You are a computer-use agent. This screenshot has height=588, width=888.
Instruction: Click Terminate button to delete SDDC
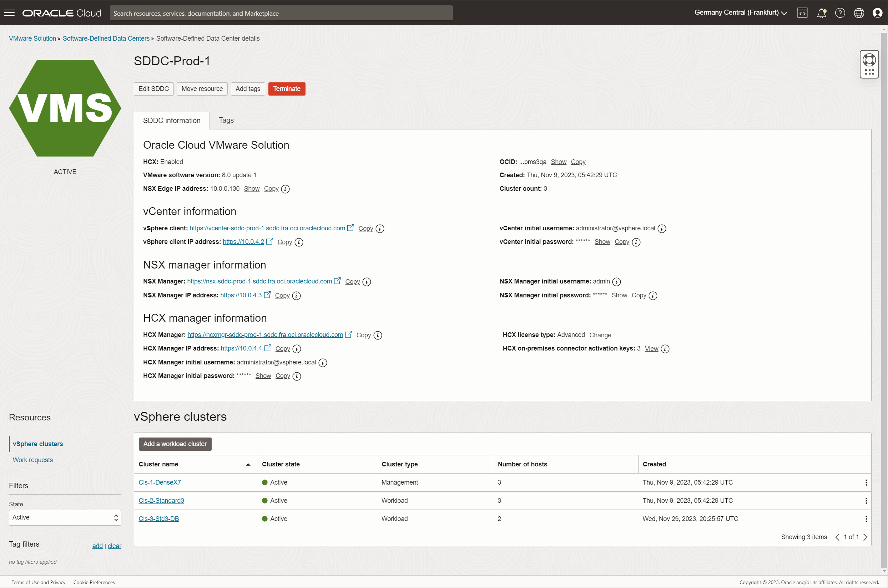286,88
